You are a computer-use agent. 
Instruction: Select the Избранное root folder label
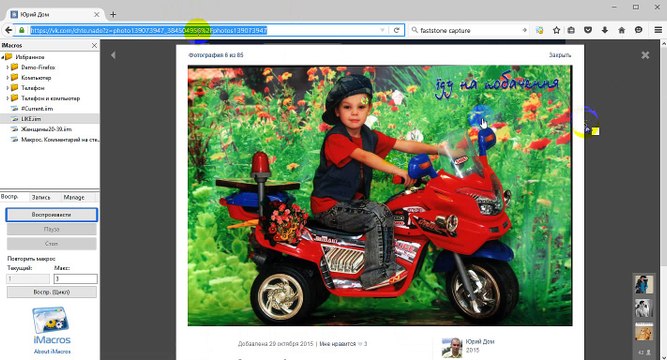[x=30, y=57]
